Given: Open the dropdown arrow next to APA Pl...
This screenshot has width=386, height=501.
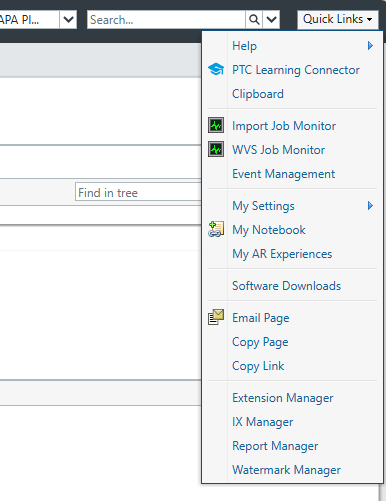Looking at the screenshot, I should 68,20.
